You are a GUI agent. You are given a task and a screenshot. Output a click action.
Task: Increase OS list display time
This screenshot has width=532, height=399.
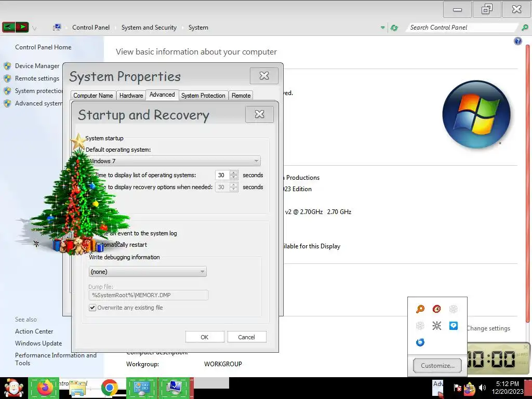coord(233,172)
